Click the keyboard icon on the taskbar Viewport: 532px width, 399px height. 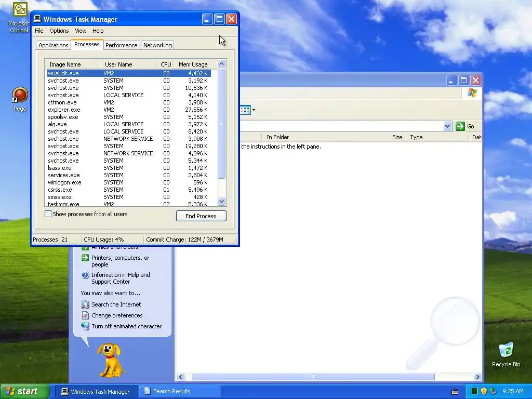pos(455,392)
